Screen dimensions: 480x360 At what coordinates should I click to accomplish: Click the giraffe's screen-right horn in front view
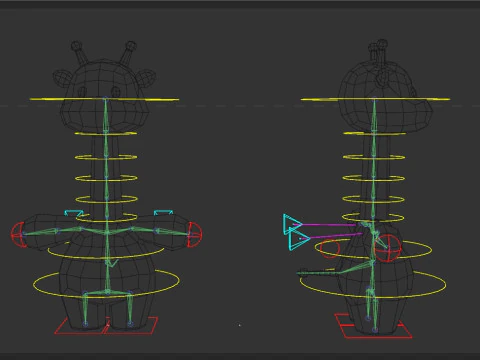point(128,53)
